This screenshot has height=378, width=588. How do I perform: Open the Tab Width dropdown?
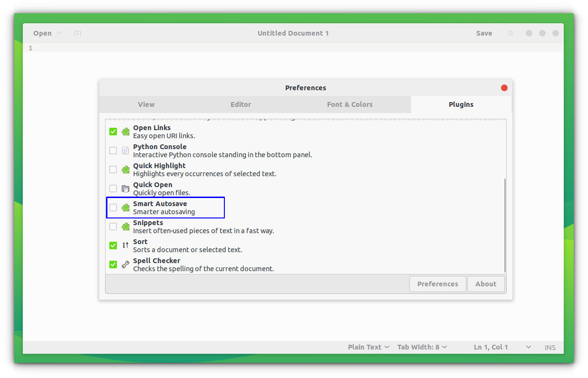[421, 347]
